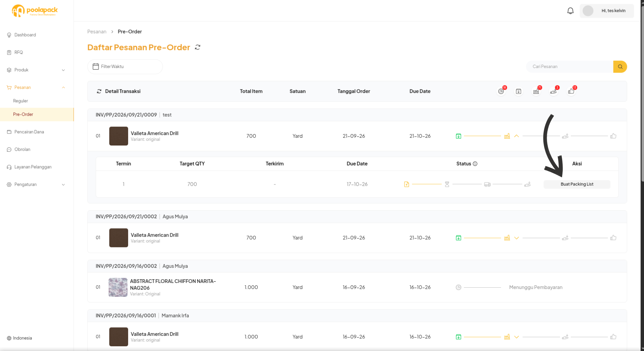Open the Hi, tes kelvin user menu
Viewport: 644px width, 351px height.
coord(606,11)
